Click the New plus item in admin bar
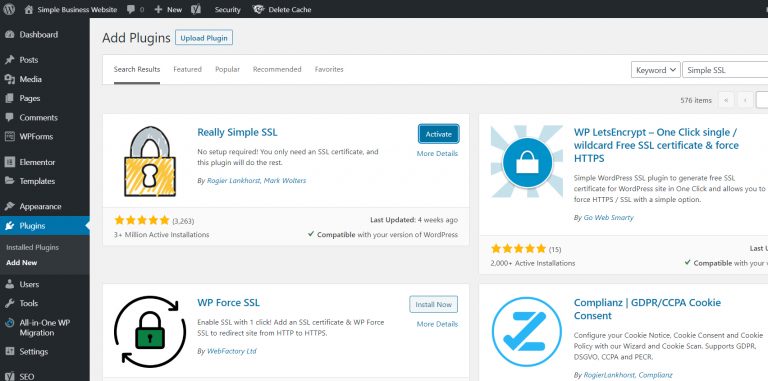768x381 pixels. coord(168,9)
